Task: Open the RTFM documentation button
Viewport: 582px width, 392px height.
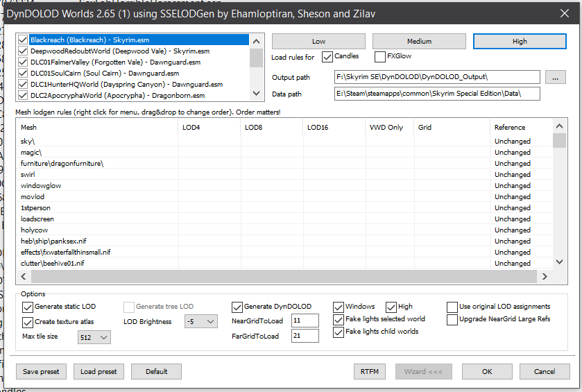Action: pos(370,372)
